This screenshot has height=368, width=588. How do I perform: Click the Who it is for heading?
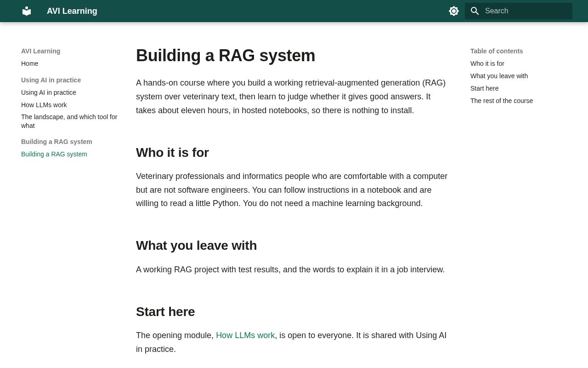[x=172, y=153]
